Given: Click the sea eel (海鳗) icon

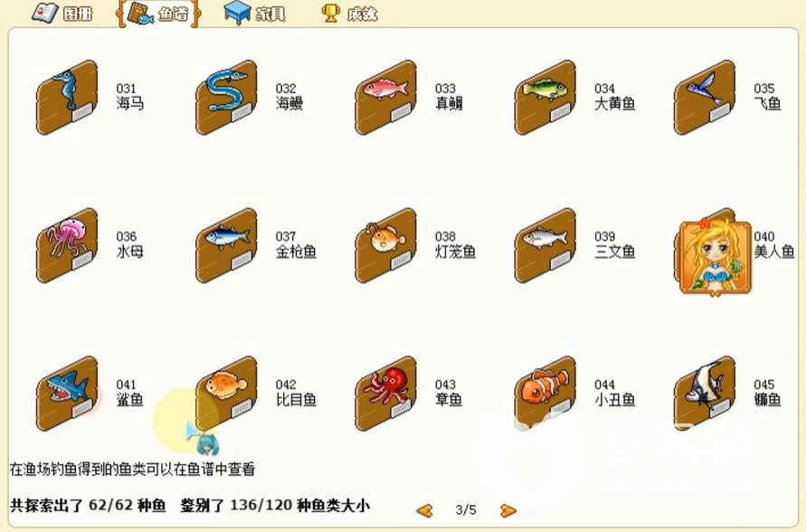Looking at the screenshot, I should 226,98.
